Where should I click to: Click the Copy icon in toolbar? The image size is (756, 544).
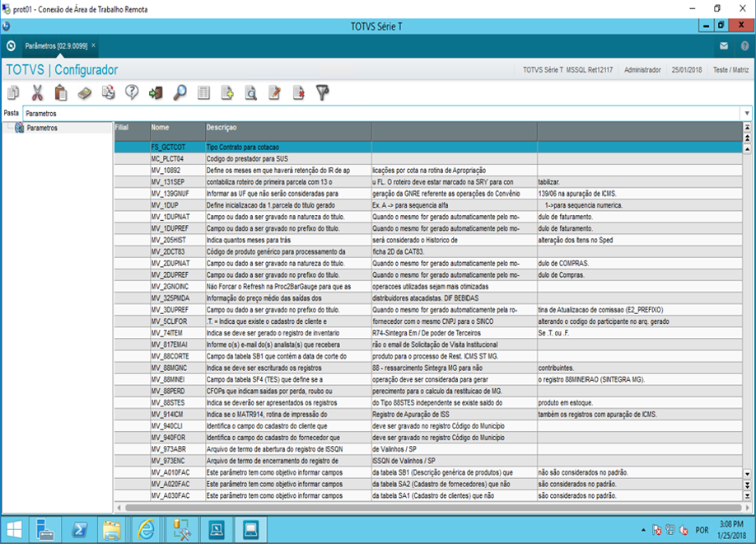[x=13, y=93]
